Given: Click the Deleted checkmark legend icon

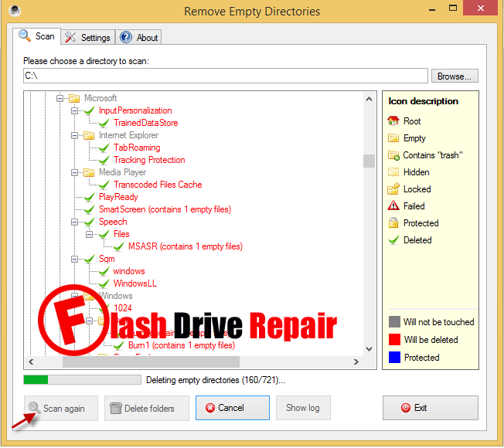Looking at the screenshot, I should 393,240.
